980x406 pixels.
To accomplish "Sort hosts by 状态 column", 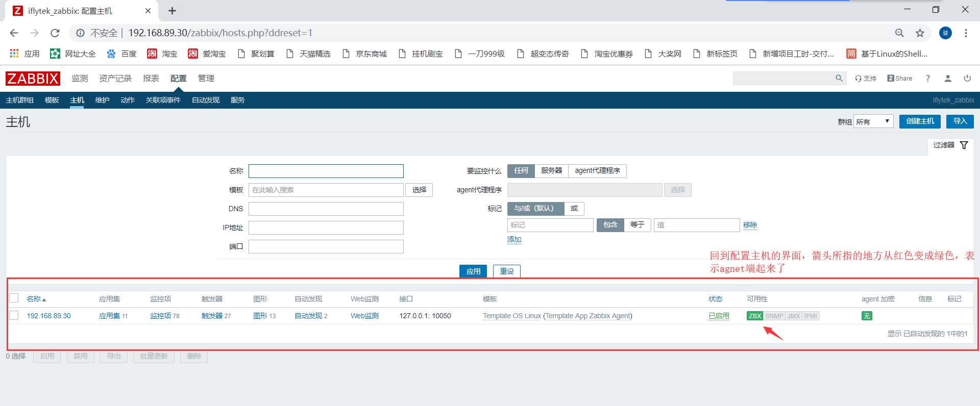I will point(716,299).
